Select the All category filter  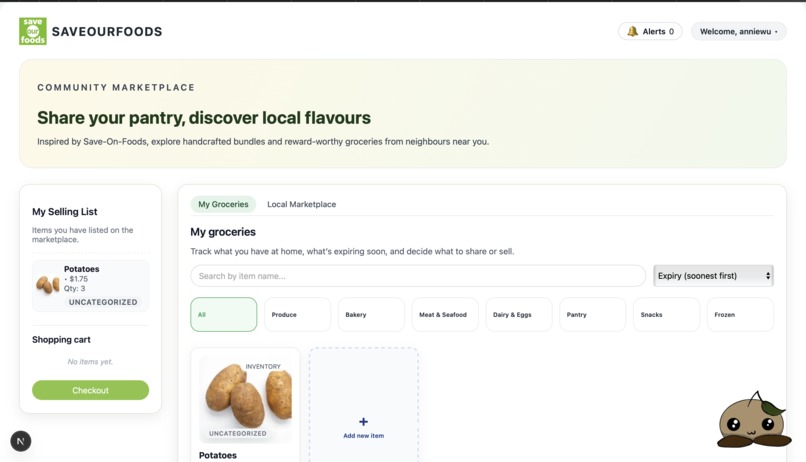(224, 315)
